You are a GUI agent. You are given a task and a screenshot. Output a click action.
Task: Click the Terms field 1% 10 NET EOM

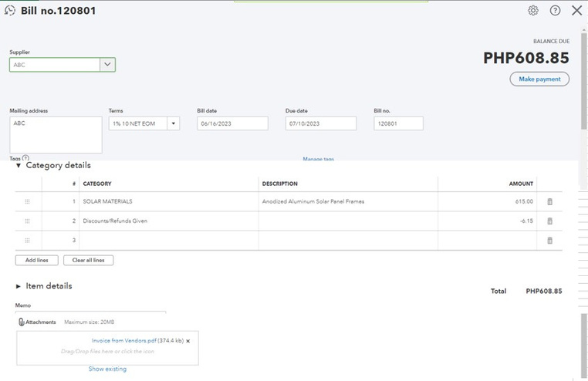pos(138,123)
